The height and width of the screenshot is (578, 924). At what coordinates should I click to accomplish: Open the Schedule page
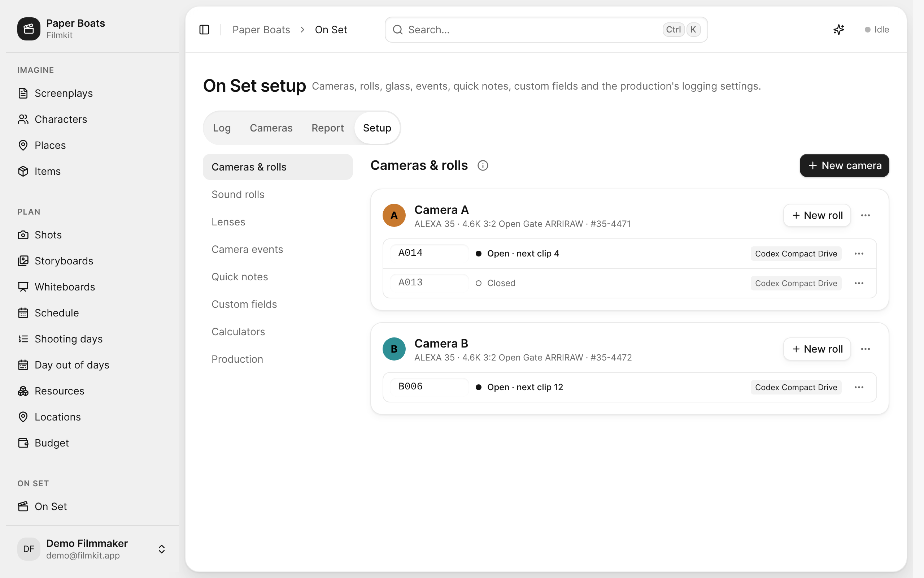point(92,313)
